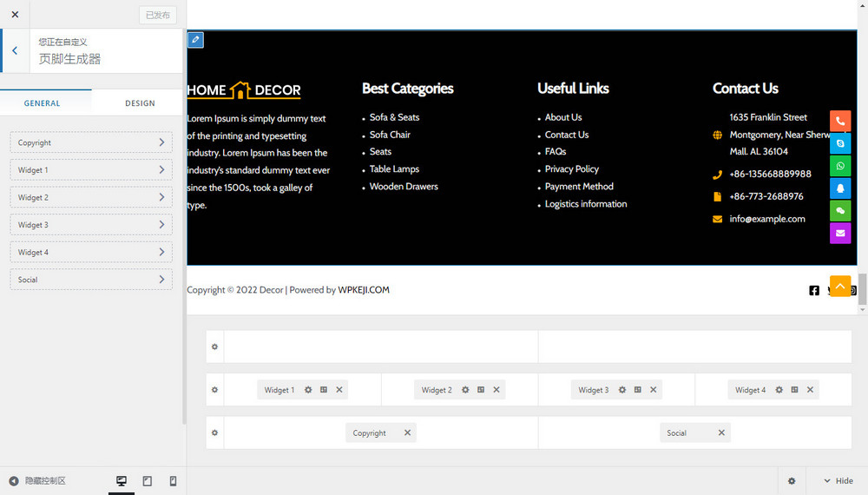Click info@example.com email address
868x495 pixels.
(767, 219)
